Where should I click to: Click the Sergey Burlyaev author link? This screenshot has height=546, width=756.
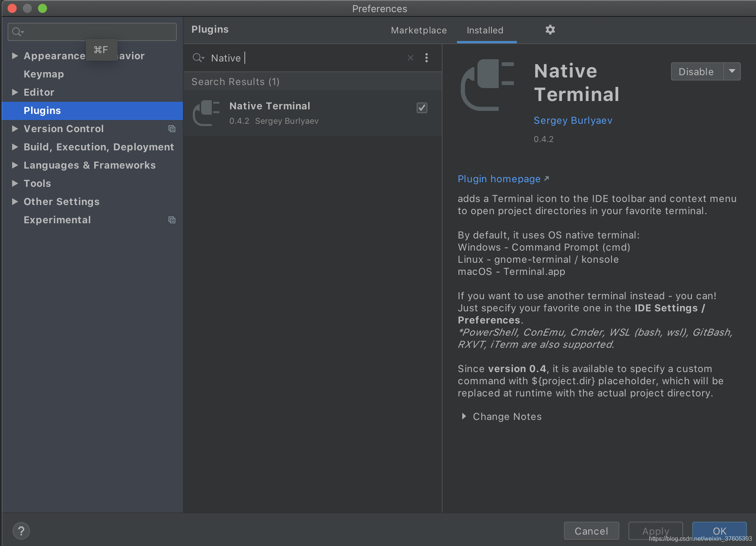coord(573,120)
